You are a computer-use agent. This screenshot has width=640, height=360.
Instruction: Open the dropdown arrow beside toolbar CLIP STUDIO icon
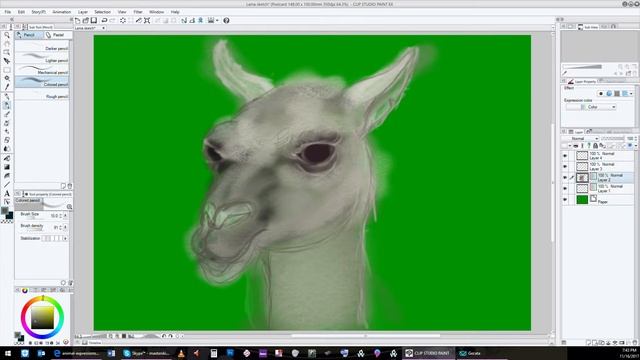217,20
